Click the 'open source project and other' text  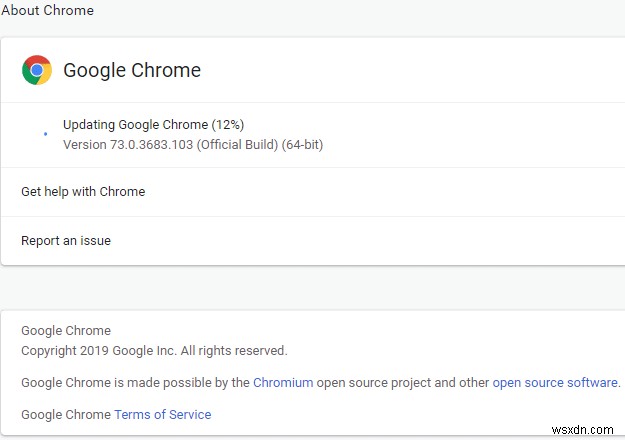pyautogui.click(x=403, y=382)
